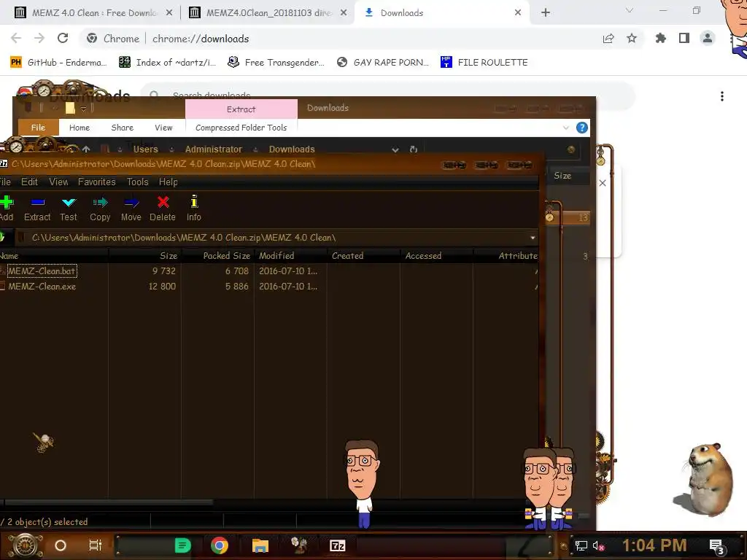Open the 7-Zip Edit menu

29,182
